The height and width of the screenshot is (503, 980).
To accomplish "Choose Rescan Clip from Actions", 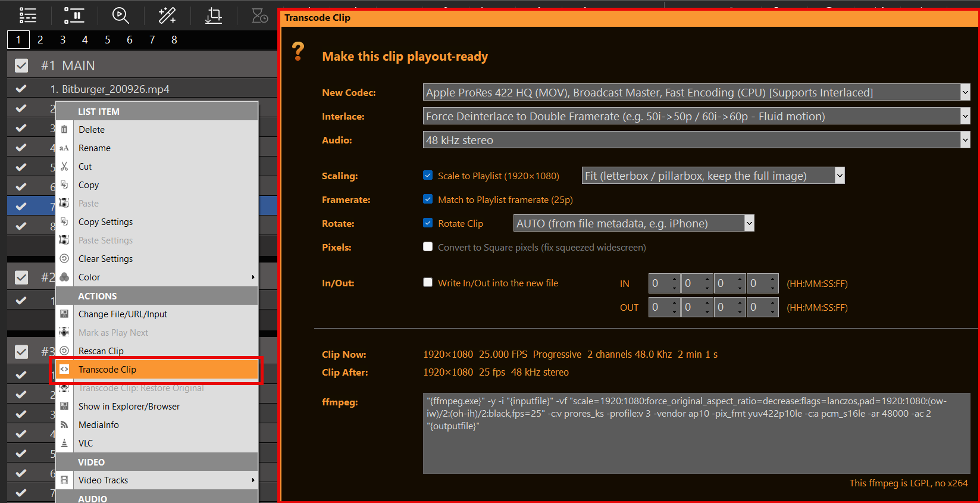I will 101,351.
